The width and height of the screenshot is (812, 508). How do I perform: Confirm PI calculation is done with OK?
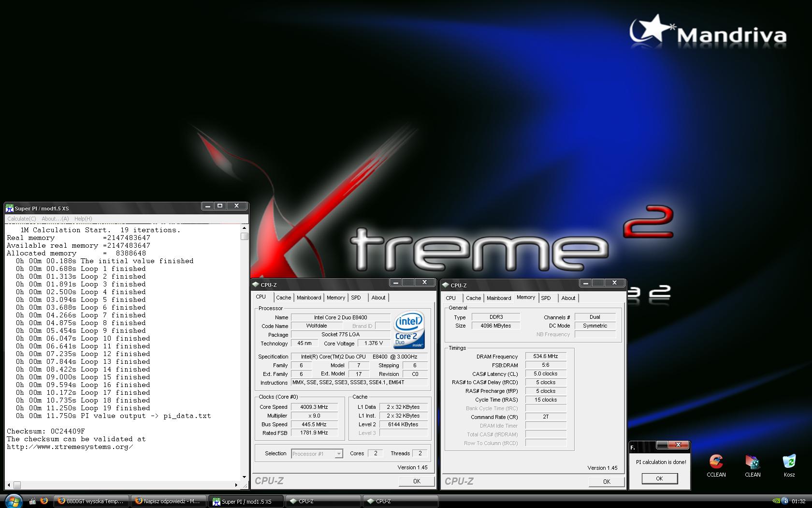[660, 478]
